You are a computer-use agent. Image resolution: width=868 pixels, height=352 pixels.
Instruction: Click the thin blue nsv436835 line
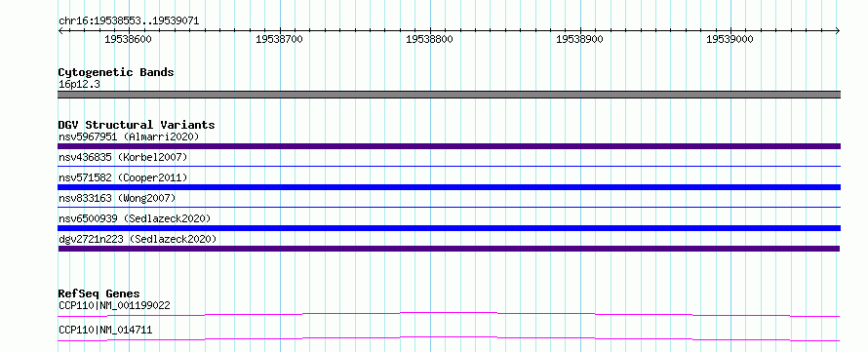point(449,166)
